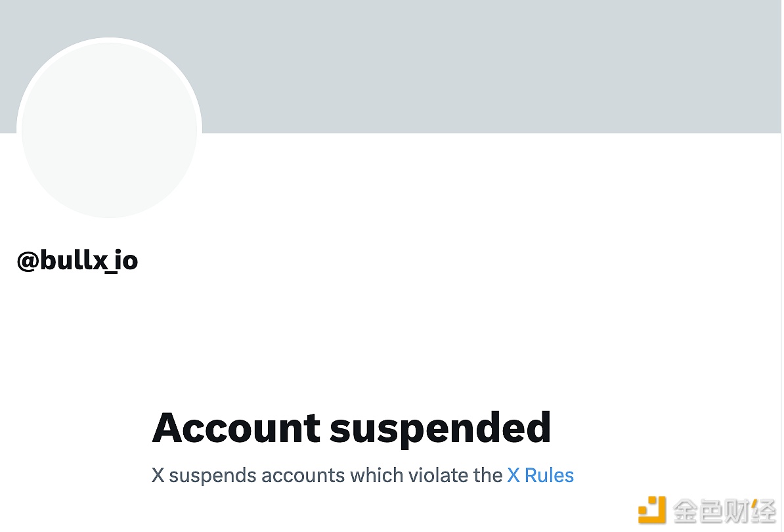Click the leading "X" in the description
Viewport: 784px width, 532px height.
[158, 475]
